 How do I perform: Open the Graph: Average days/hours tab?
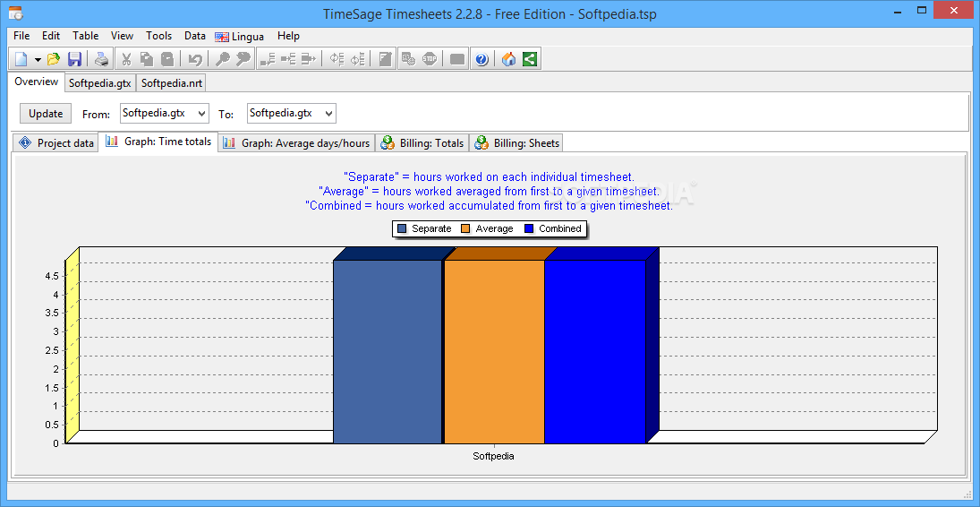(297, 142)
